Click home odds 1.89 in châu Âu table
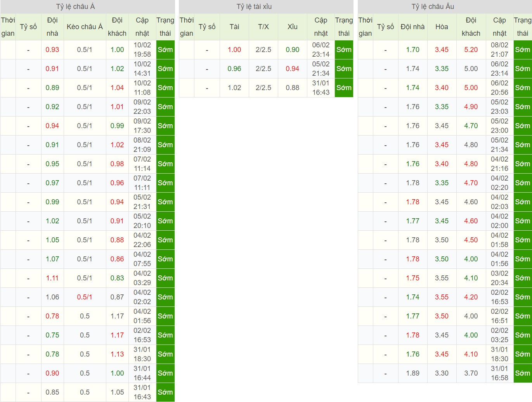The width and height of the screenshot is (532, 402). (413, 373)
